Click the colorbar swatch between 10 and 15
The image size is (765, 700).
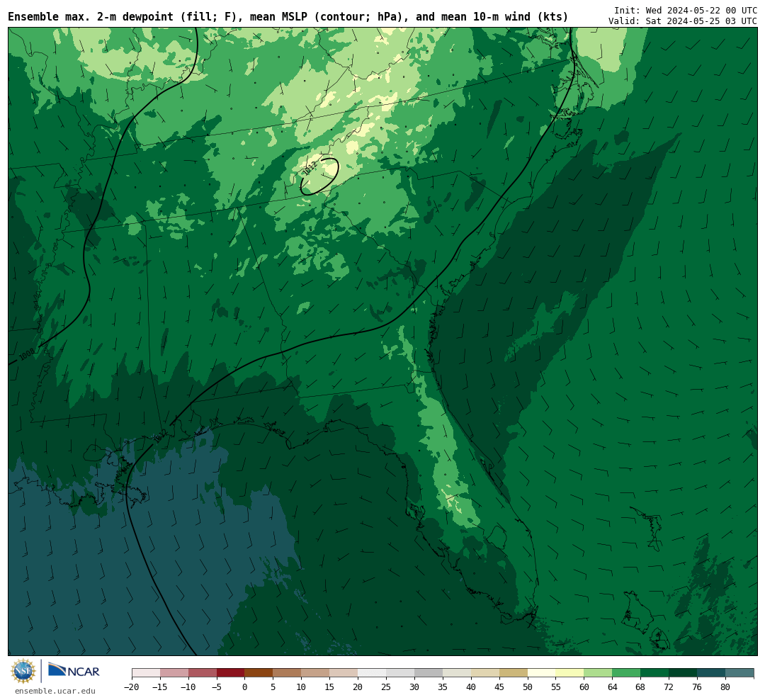316,673
